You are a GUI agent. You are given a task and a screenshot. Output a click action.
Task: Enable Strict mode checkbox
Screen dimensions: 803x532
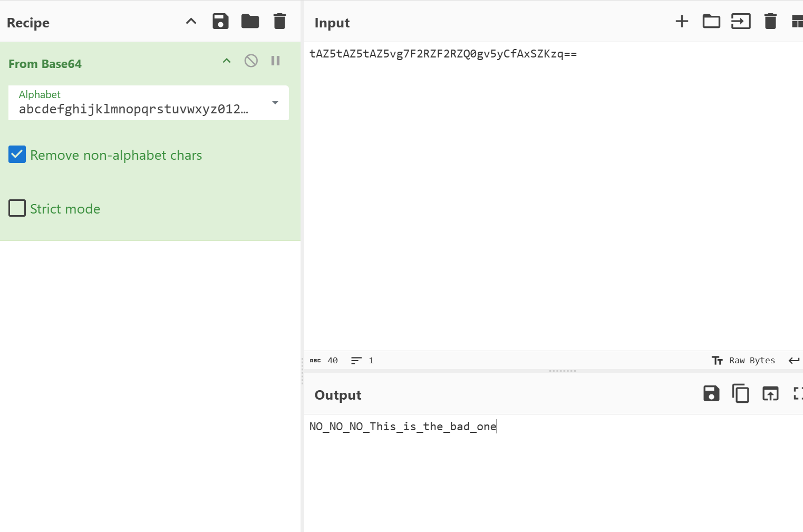17,208
